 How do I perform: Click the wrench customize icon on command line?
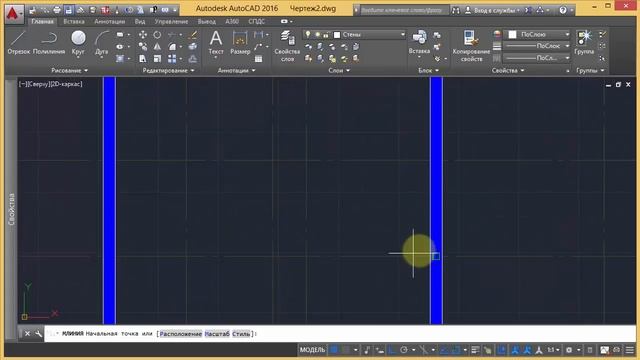pyautogui.click(x=38, y=334)
